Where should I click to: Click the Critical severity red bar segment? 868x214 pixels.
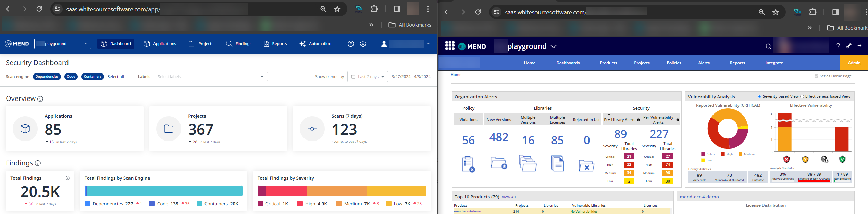(262, 191)
